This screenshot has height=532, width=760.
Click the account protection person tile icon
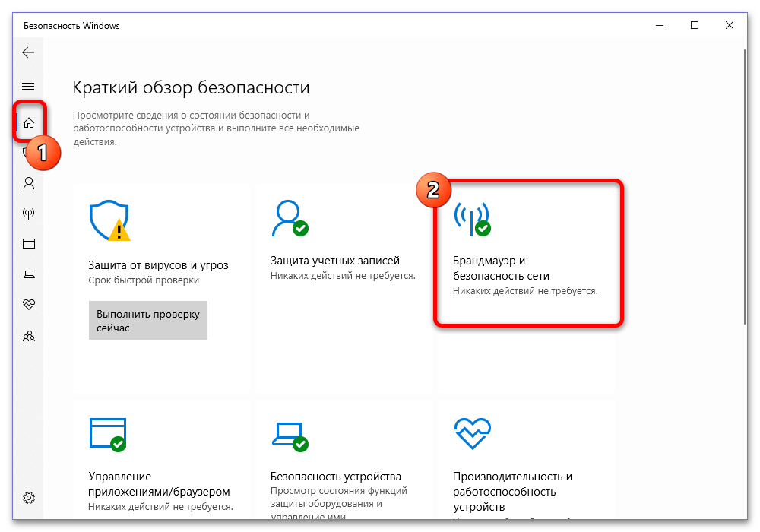(290, 219)
